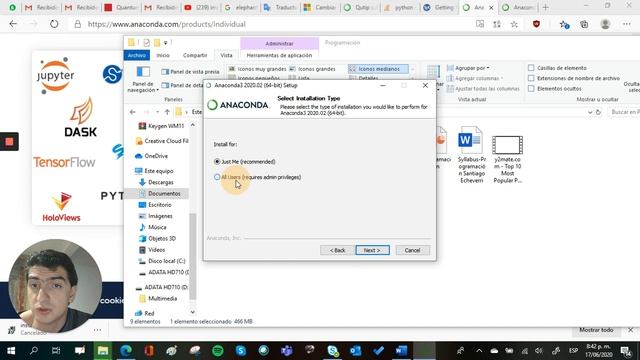This screenshot has width=640, height=360.
Task: Choose Iconos medianos layout
Action: (x=378, y=69)
